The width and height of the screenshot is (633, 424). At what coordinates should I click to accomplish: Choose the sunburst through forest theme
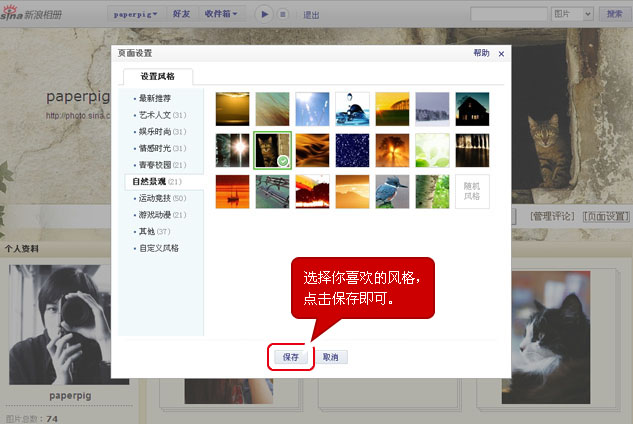232,150
